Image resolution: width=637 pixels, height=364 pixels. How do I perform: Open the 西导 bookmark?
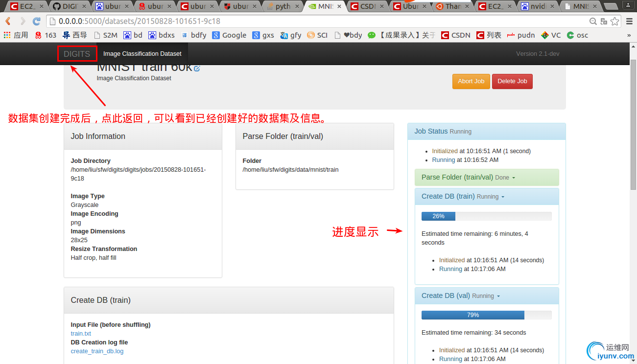tap(74, 35)
